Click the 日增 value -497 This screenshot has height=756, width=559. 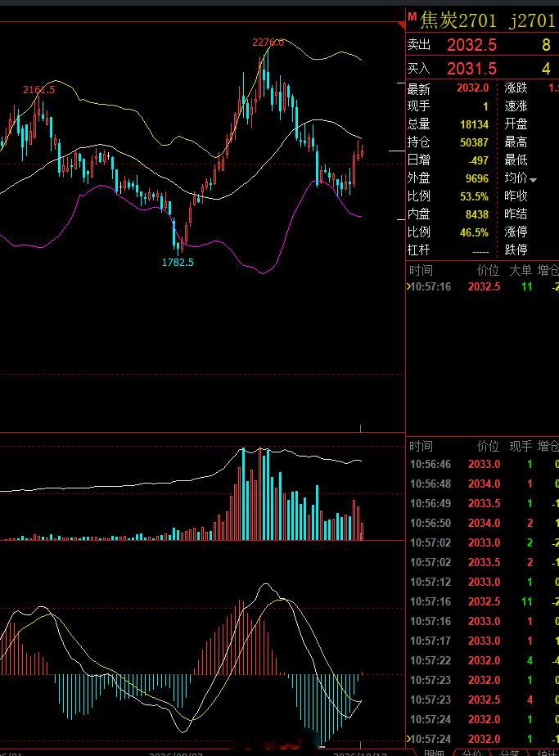(479, 160)
